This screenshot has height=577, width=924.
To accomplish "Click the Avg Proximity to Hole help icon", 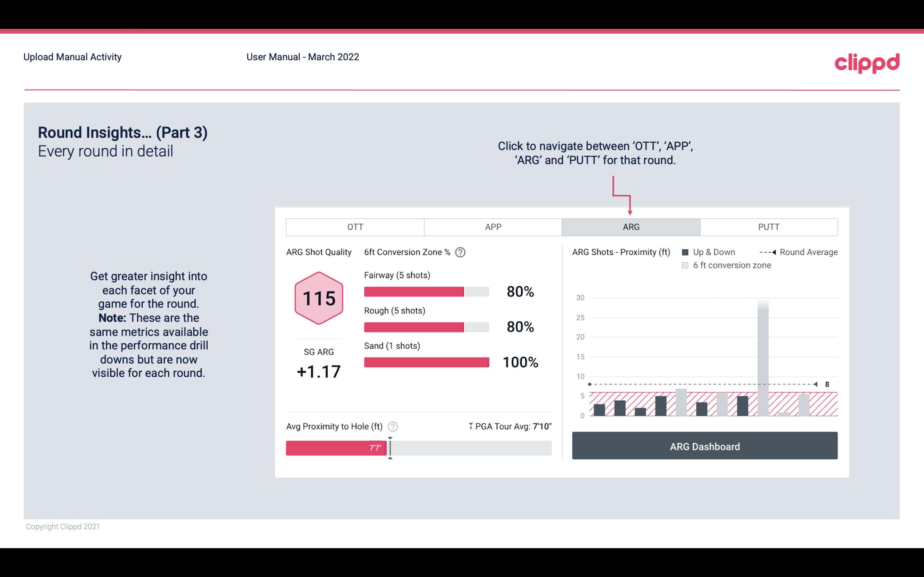I will click(392, 426).
